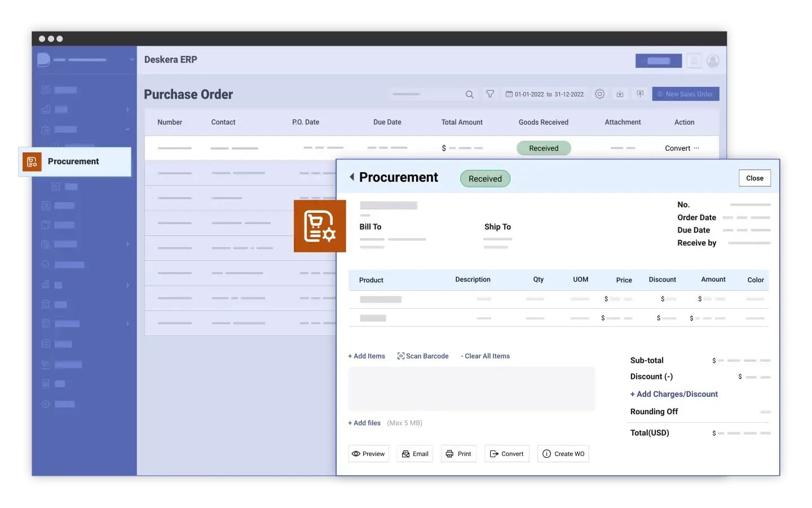Select the settings gear above the Purchase Order table
This screenshot has height=508, width=812.
point(599,94)
